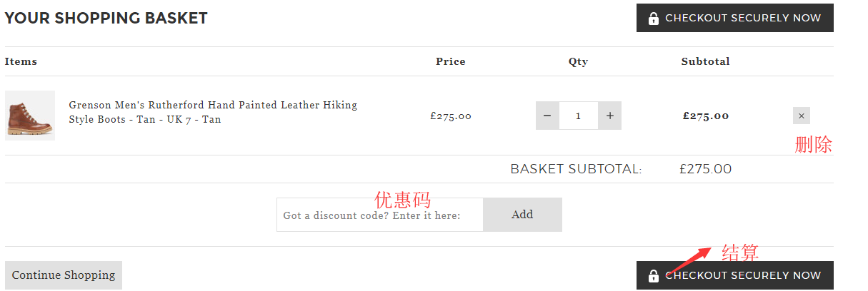The image size is (868, 291).
Task: Click the lock icon in top checkout button
Action: tap(653, 19)
